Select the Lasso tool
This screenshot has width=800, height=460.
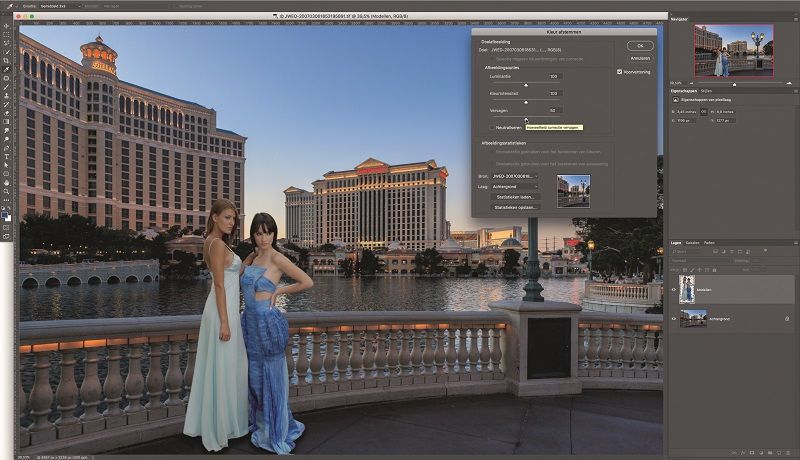pos(6,43)
